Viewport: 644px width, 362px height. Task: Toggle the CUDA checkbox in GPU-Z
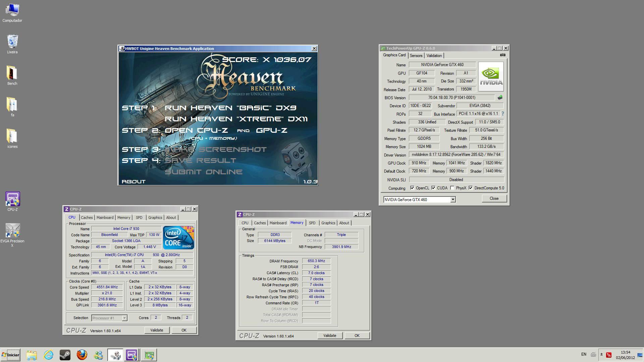coord(433,188)
